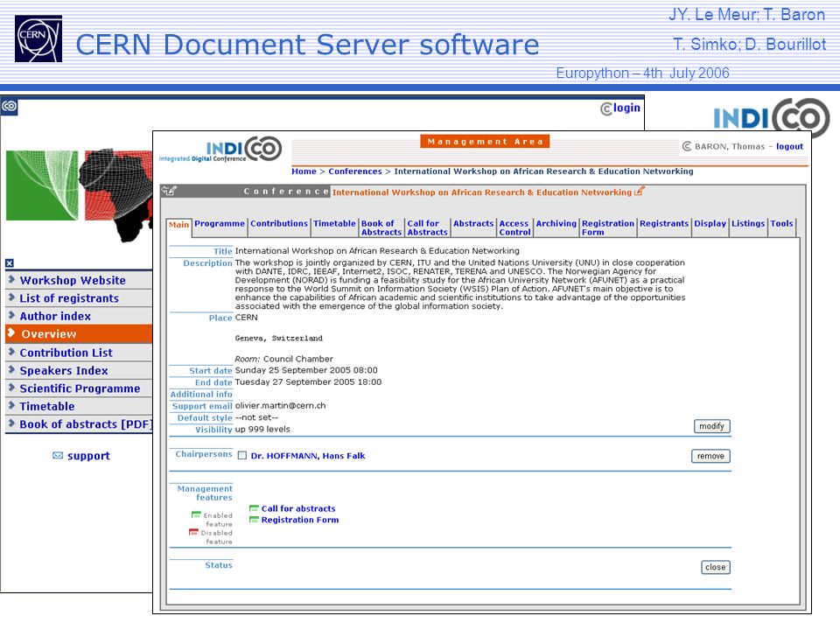840x630 pixels.
Task: Select Overview in the sidebar menu
Action: coord(80,333)
